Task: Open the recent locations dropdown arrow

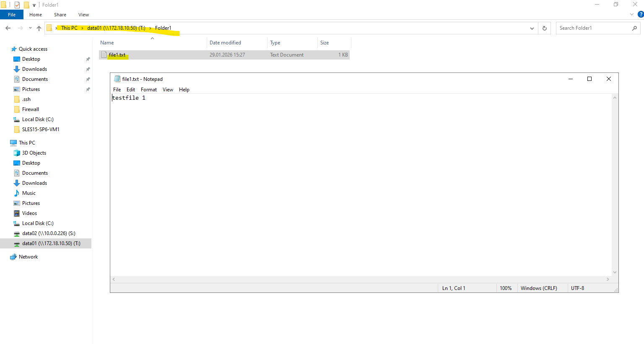Action: (30, 28)
